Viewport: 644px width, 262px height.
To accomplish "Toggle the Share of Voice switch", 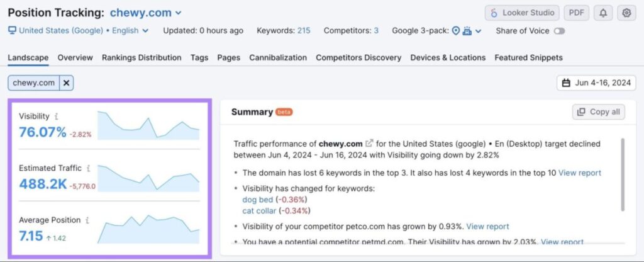I will click(x=559, y=30).
